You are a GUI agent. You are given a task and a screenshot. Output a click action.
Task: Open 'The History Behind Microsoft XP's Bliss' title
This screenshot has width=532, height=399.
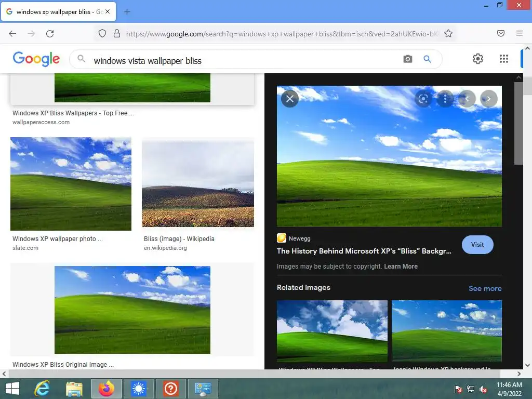pyautogui.click(x=364, y=251)
